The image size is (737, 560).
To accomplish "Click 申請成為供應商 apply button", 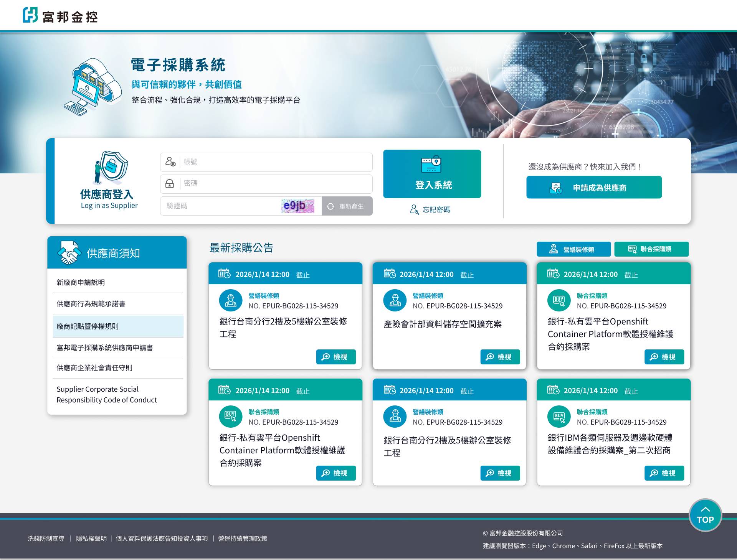I will point(594,187).
